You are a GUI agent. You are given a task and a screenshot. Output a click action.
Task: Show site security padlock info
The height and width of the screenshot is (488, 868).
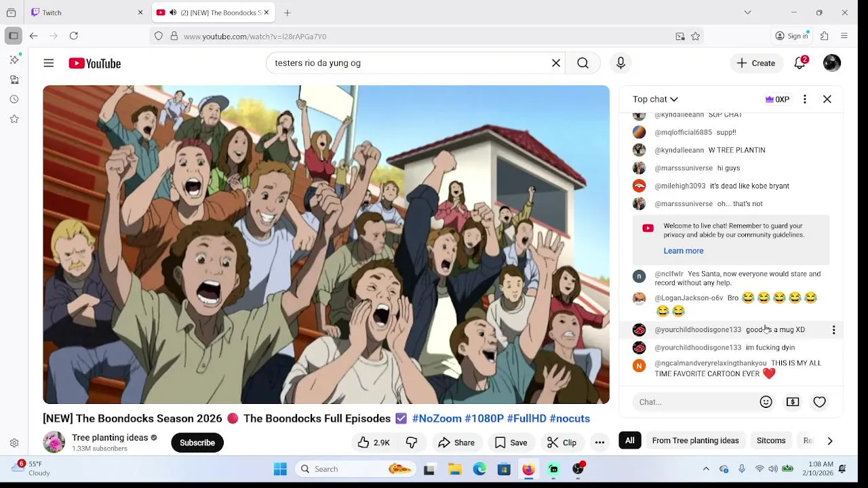tap(174, 36)
